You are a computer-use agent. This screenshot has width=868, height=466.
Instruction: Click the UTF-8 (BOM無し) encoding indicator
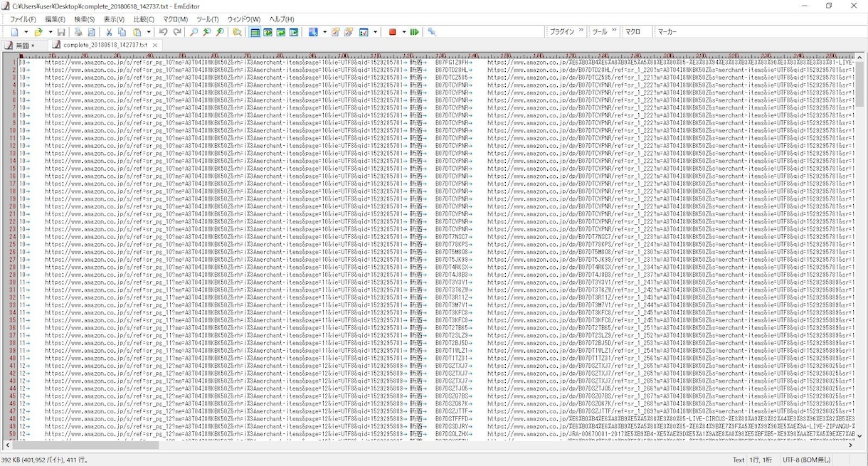(x=806, y=460)
